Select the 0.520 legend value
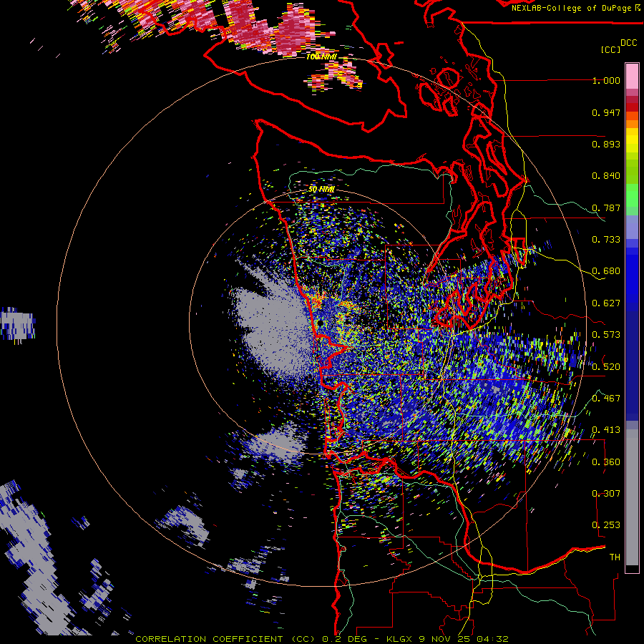 click(x=606, y=367)
